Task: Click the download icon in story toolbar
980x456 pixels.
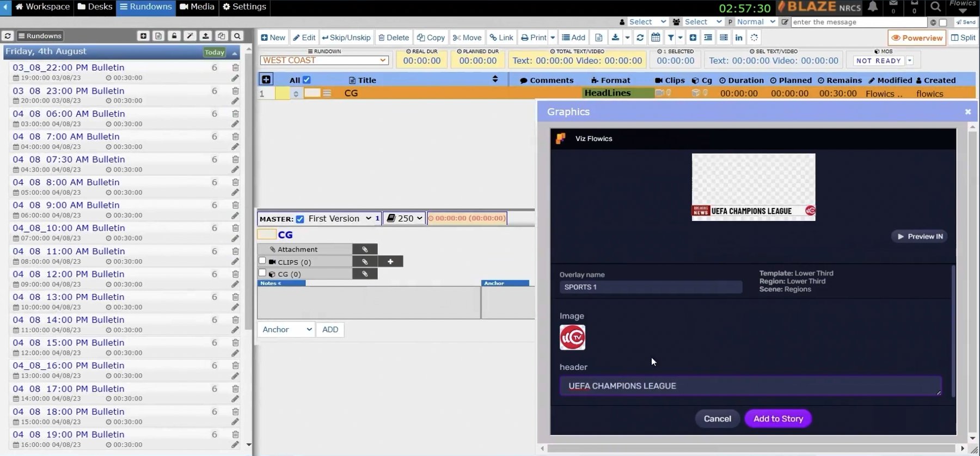Action: (615, 38)
